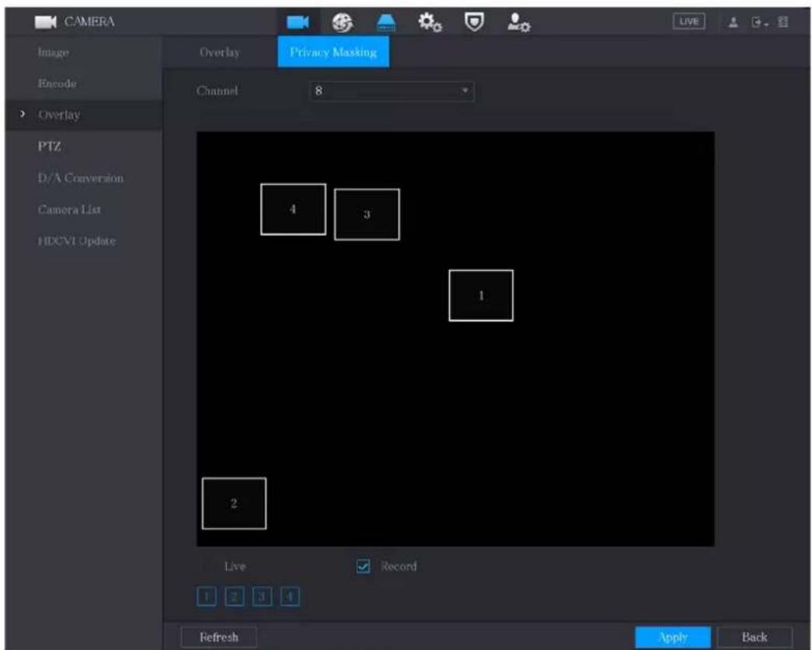812x650 pixels.
Task: Open the Network globe icon
Action: pyautogui.click(x=343, y=23)
